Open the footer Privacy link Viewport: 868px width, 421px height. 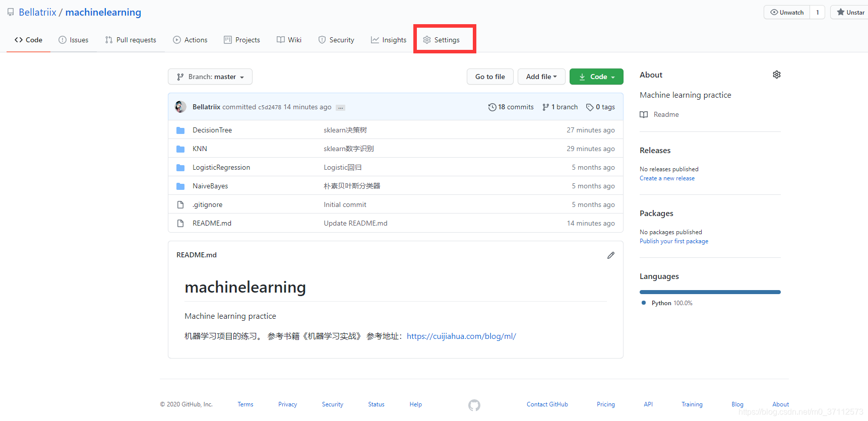click(287, 404)
